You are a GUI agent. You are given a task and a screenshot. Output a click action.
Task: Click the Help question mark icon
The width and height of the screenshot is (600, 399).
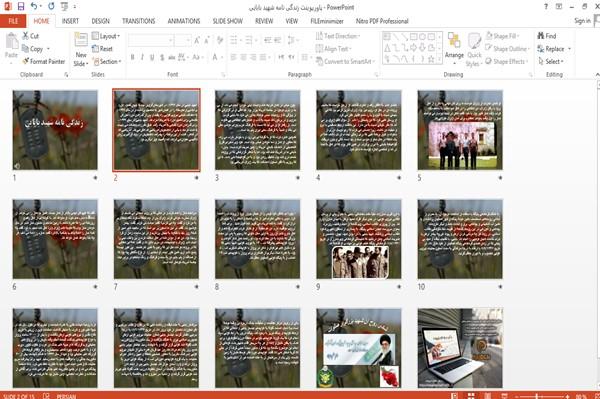(x=546, y=7)
